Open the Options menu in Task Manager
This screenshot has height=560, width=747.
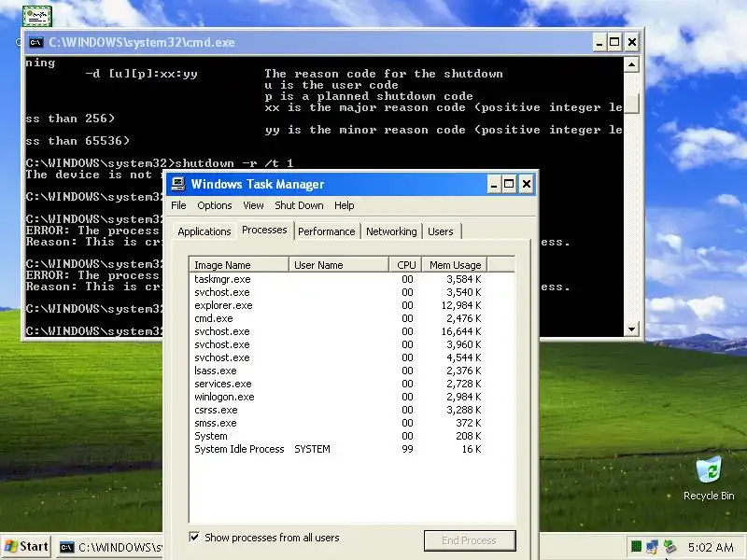coord(215,205)
